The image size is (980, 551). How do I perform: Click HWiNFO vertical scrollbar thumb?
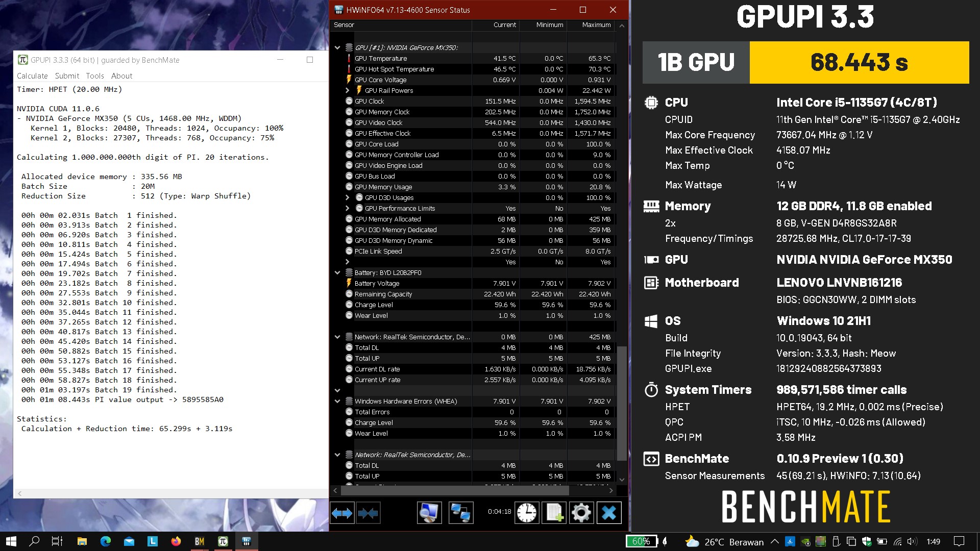coord(622,403)
